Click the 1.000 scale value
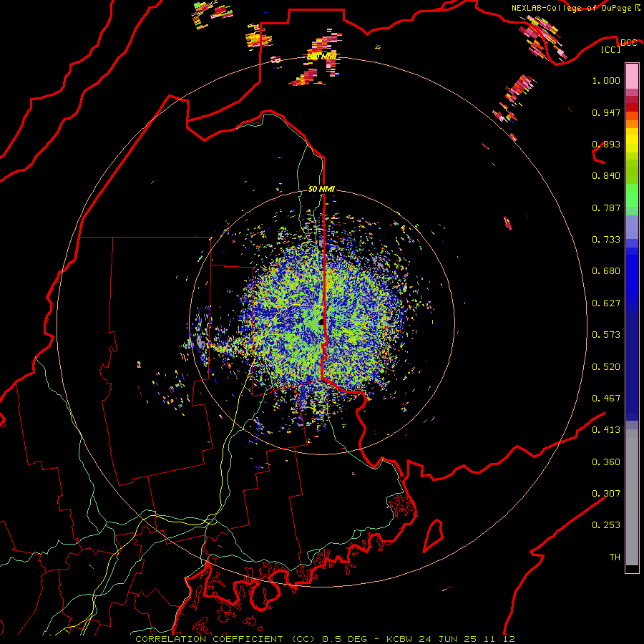This screenshot has height=644, width=644. [606, 80]
